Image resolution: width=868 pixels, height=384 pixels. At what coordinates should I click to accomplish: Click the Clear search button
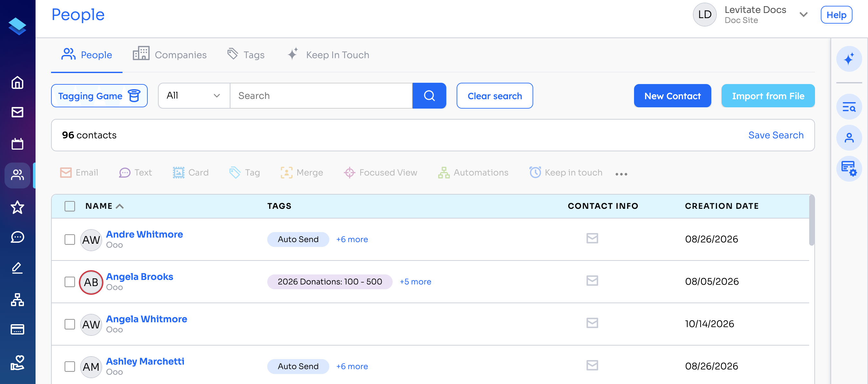point(495,96)
